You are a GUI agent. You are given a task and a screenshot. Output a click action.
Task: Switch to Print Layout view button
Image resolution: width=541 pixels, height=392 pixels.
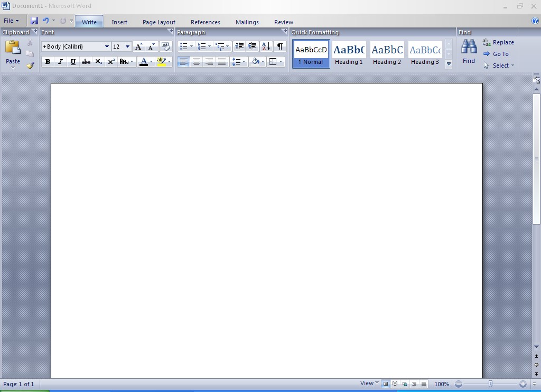click(x=386, y=384)
